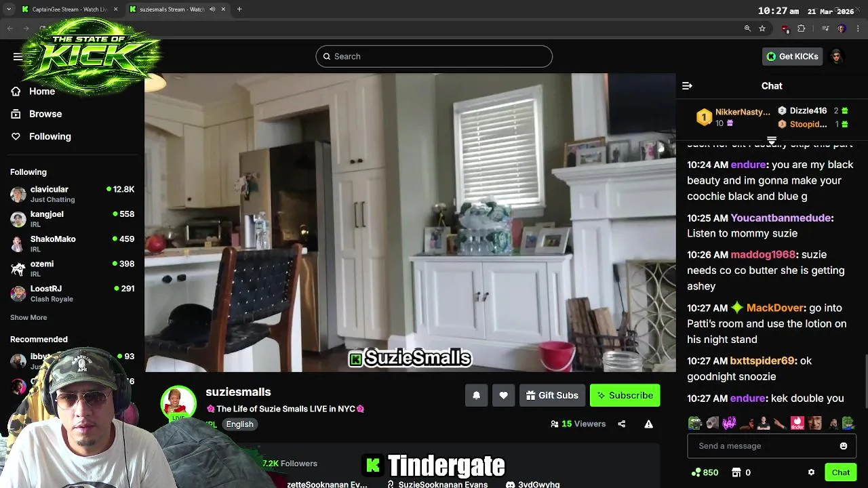The height and width of the screenshot is (488, 868).
Task: Send the purple scribble emote
Action: (729, 424)
